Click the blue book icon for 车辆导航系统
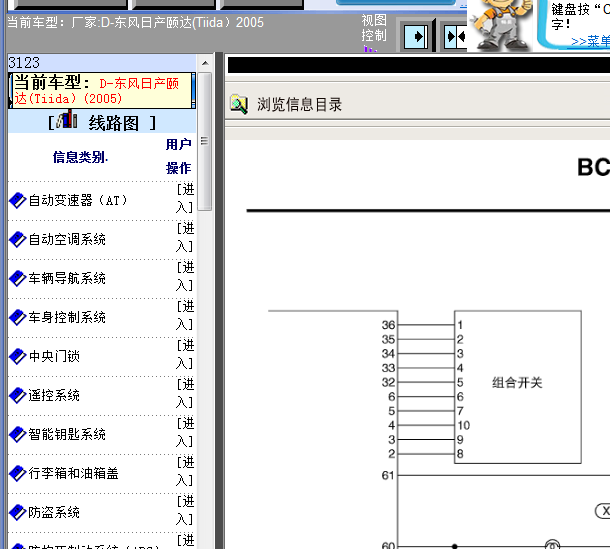Screen dimensions: 610x549 18,278
